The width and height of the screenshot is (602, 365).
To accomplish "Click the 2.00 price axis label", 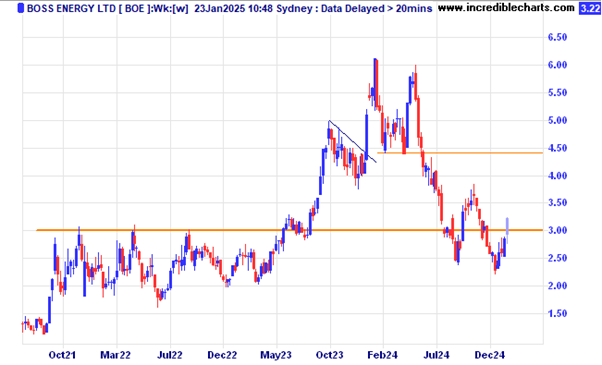I will click(x=557, y=286).
